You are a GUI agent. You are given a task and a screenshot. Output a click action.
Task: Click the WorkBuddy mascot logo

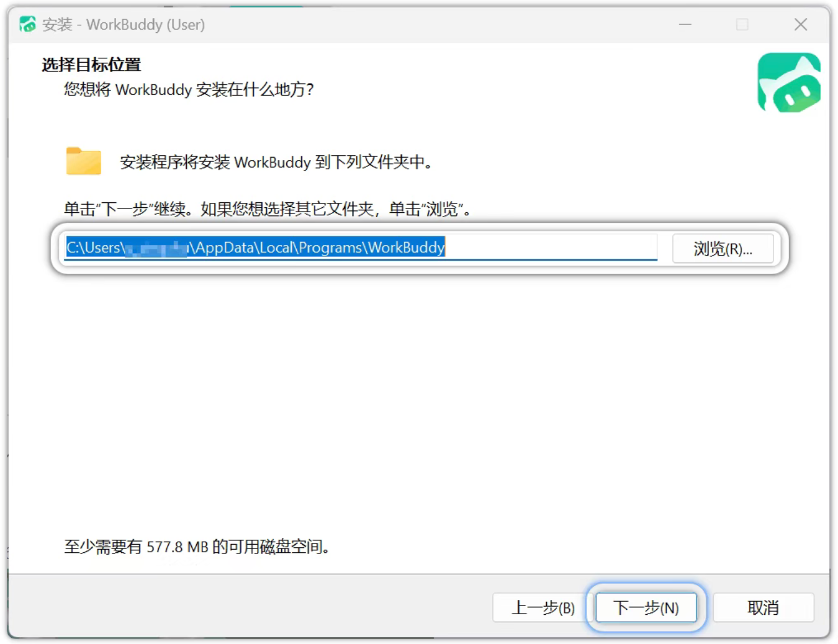point(789,83)
